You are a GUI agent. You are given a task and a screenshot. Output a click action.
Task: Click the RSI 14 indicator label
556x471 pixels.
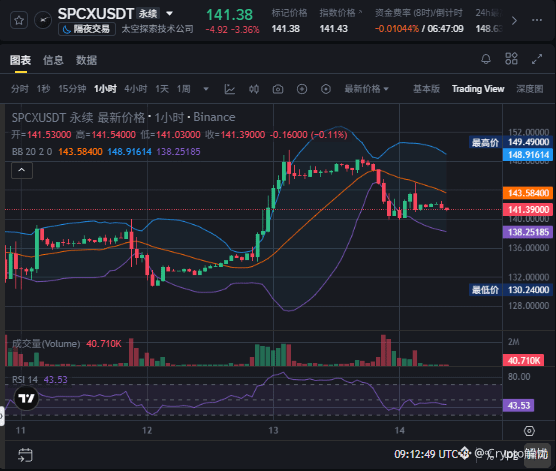[x=25, y=380]
